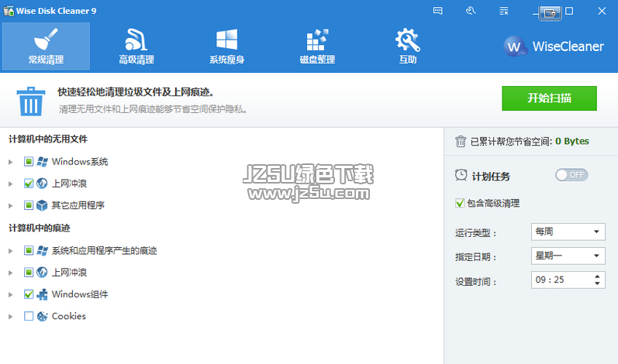Click the 计算机中的无用文件 heading
The height and width of the screenshot is (364, 618).
(x=48, y=139)
